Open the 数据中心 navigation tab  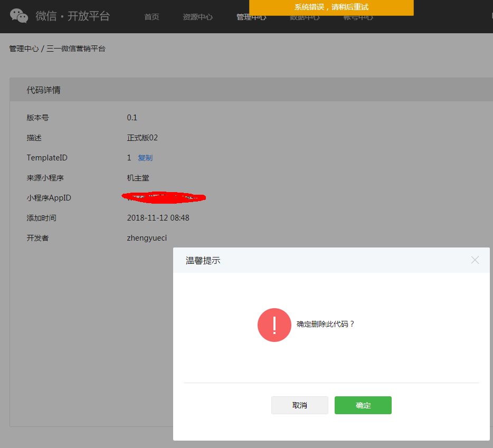pyautogui.click(x=305, y=17)
